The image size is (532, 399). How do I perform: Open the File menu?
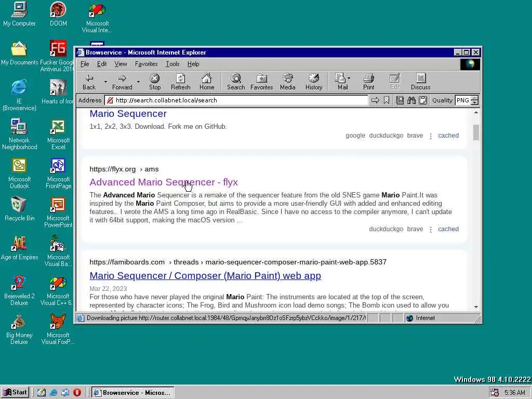tap(85, 64)
